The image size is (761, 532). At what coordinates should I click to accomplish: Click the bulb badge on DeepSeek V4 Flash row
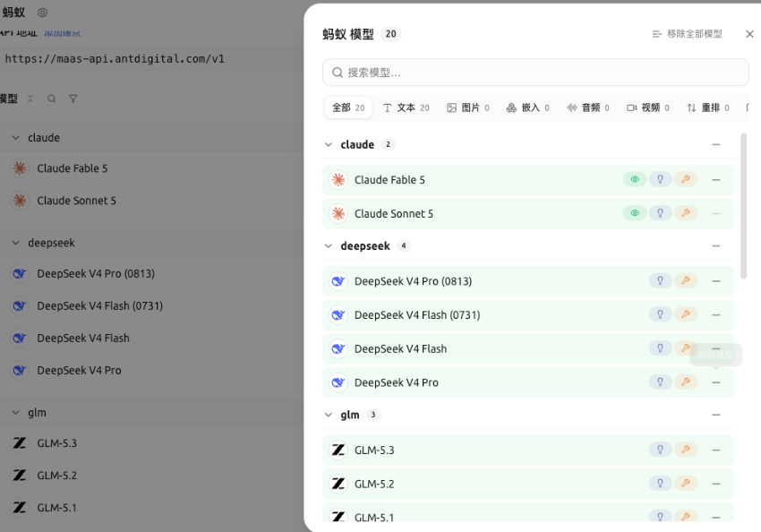(x=660, y=348)
